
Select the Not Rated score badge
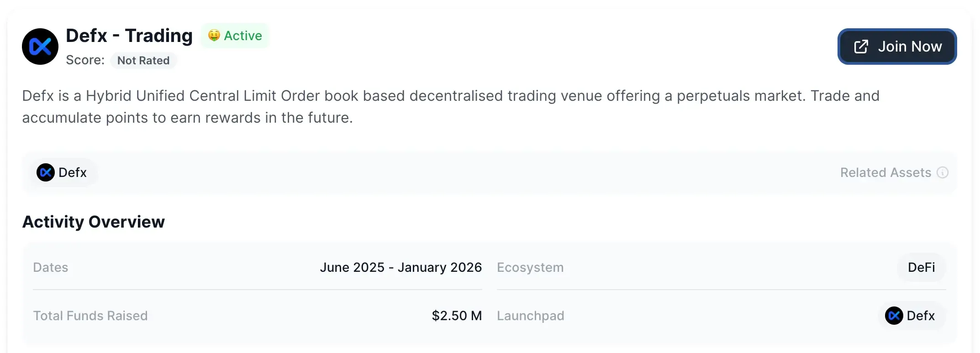point(143,61)
